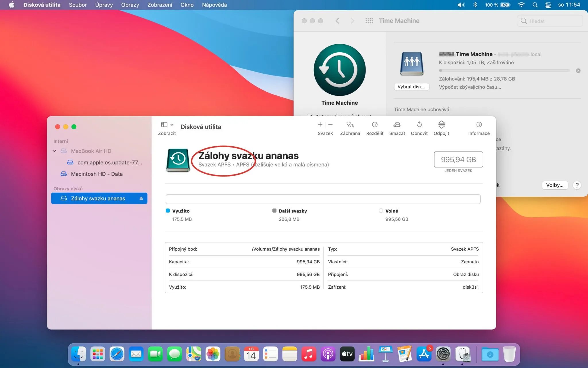Viewport: 588px width, 368px height.
Task: Click the mount point path /Volumes/Zálohy svazku ananas
Action: point(286,249)
